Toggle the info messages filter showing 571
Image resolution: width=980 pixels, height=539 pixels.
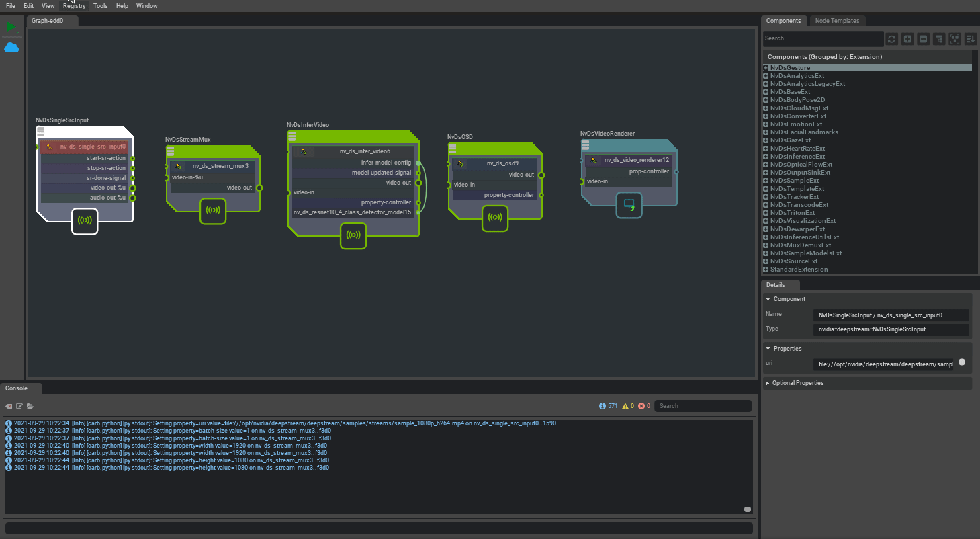coord(608,406)
